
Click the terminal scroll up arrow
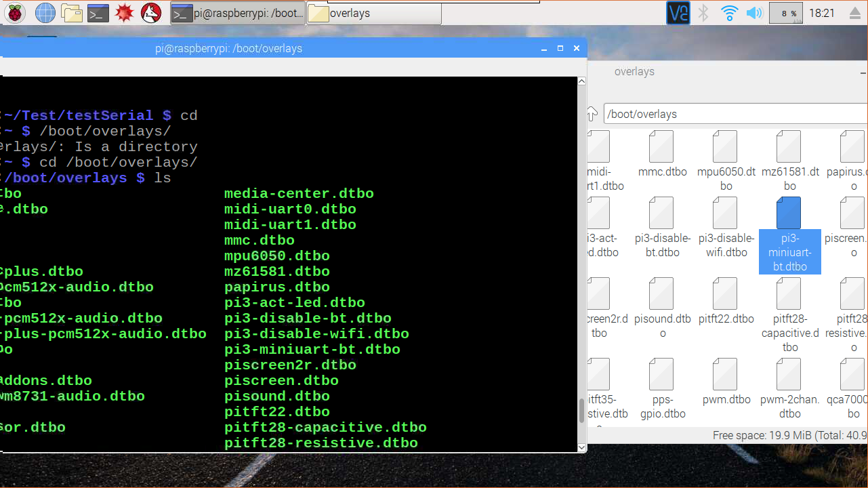[581, 81]
